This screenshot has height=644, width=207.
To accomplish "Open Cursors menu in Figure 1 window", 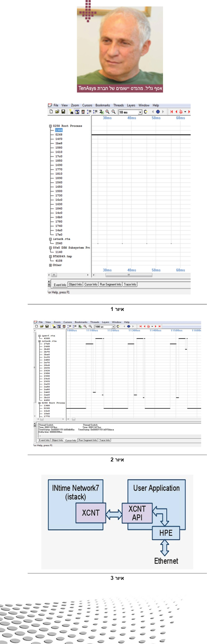I will click(87, 105).
